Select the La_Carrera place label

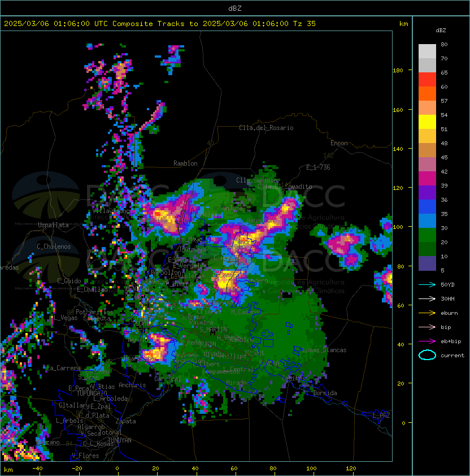pyautogui.click(x=63, y=368)
